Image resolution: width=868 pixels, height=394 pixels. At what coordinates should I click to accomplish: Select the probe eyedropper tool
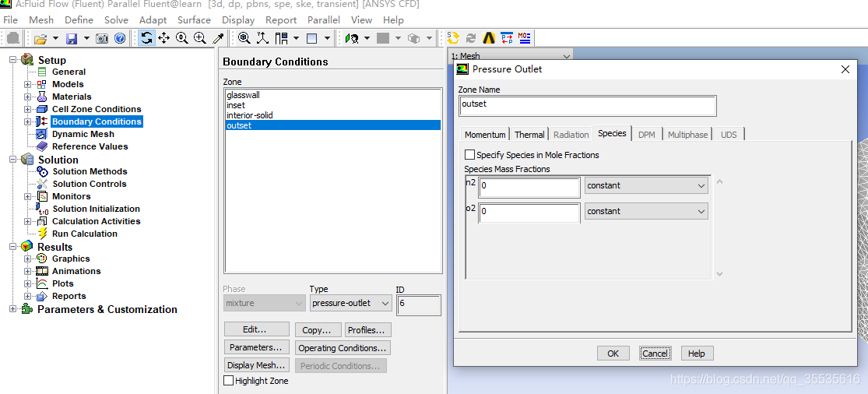point(219,38)
